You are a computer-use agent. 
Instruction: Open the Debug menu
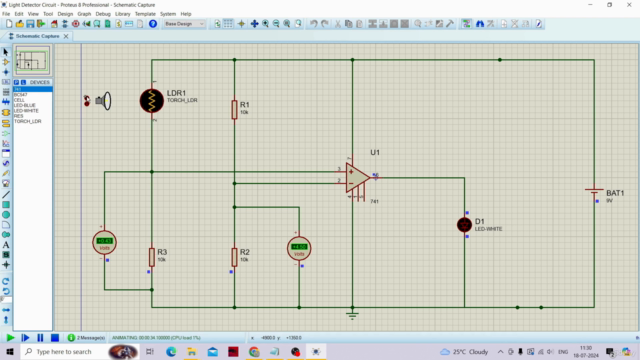(103, 14)
